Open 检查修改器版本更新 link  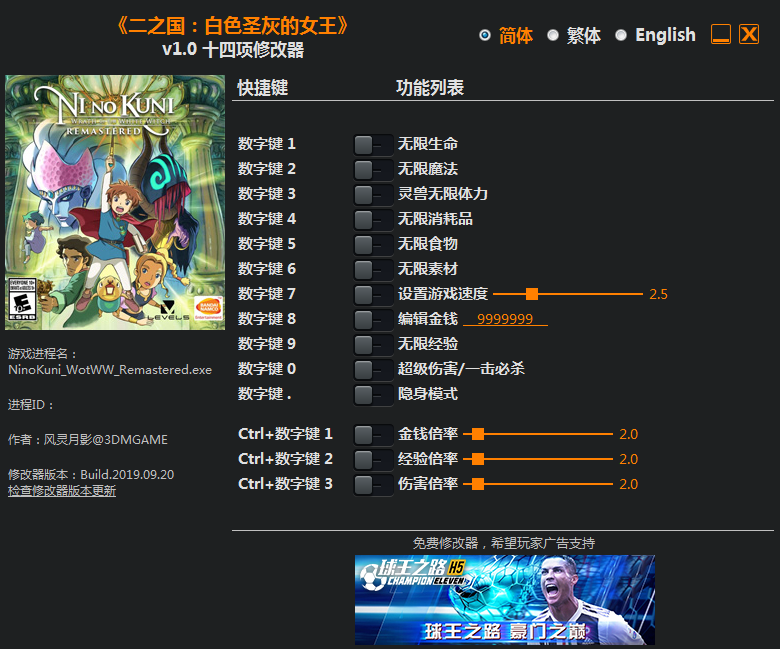point(62,491)
